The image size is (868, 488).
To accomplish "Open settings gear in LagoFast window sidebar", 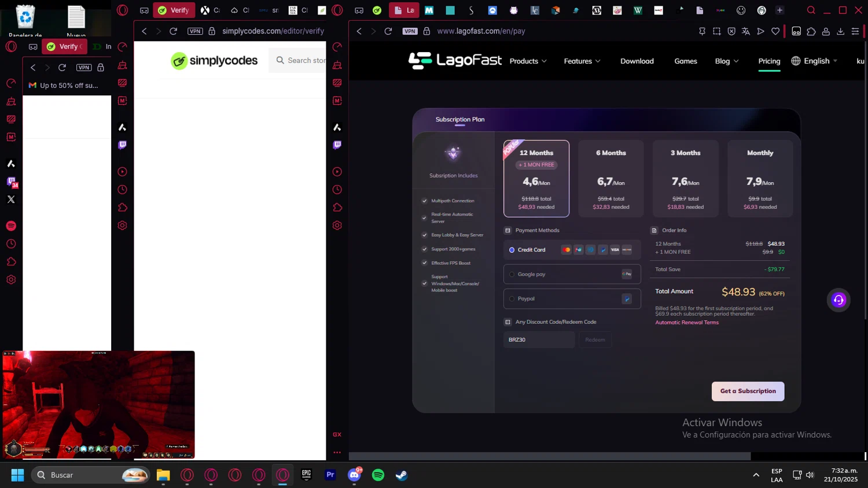I will pyautogui.click(x=337, y=225).
